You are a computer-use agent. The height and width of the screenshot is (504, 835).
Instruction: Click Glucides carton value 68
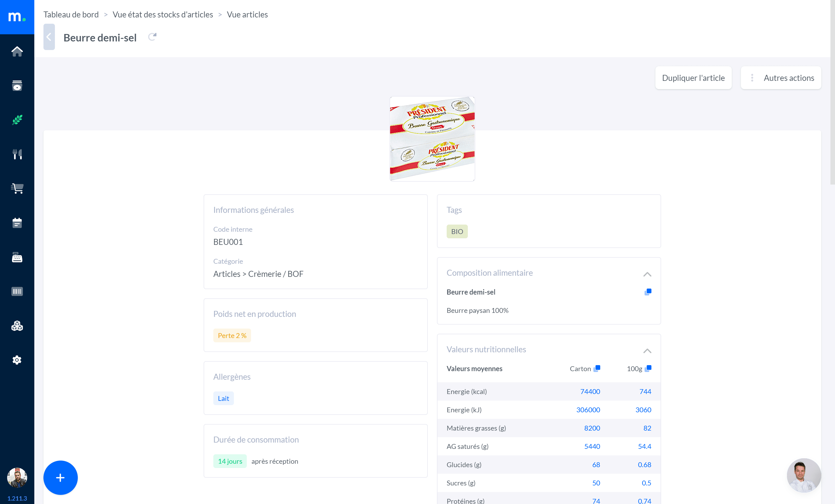pyautogui.click(x=596, y=464)
